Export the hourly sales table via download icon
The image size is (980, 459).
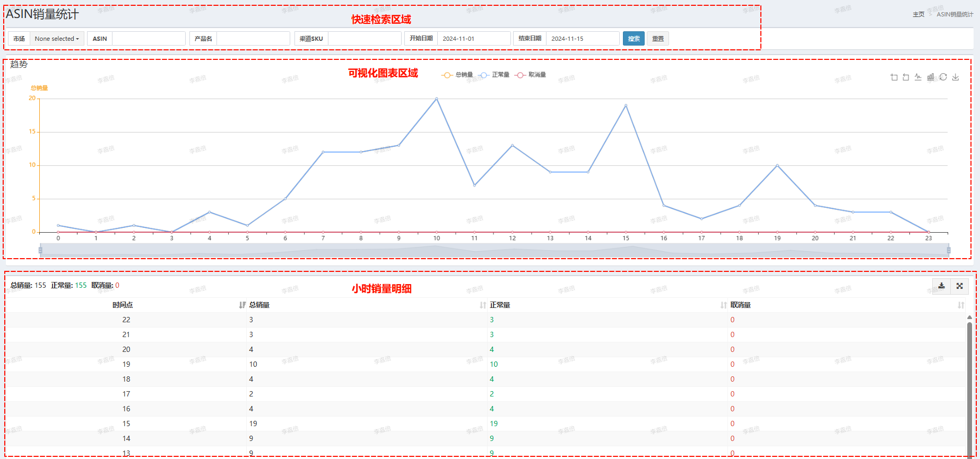(x=941, y=286)
